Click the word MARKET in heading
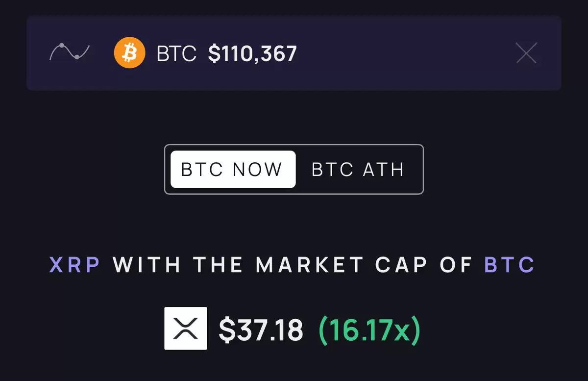The image size is (588, 381). pyautogui.click(x=310, y=265)
